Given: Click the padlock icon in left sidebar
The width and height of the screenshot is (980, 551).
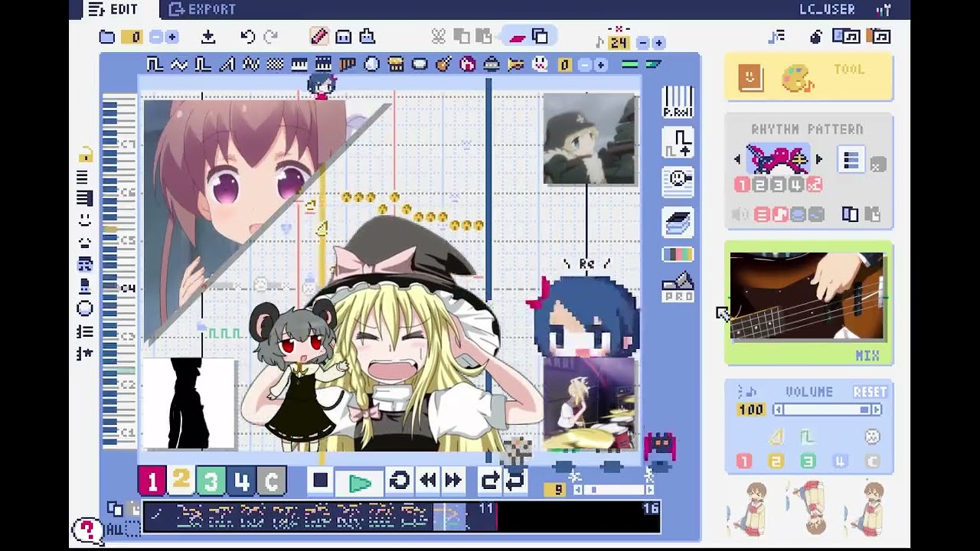Looking at the screenshot, I should 85,155.
